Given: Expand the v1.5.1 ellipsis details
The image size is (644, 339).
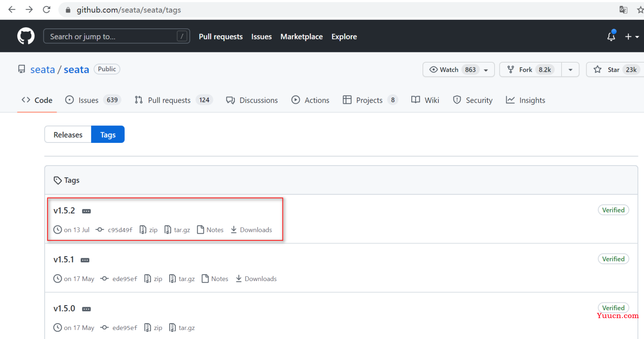Looking at the screenshot, I should [x=85, y=260].
